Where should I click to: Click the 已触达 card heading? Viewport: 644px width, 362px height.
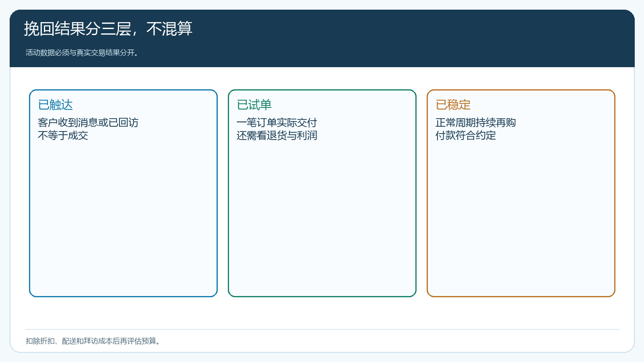click(x=55, y=105)
